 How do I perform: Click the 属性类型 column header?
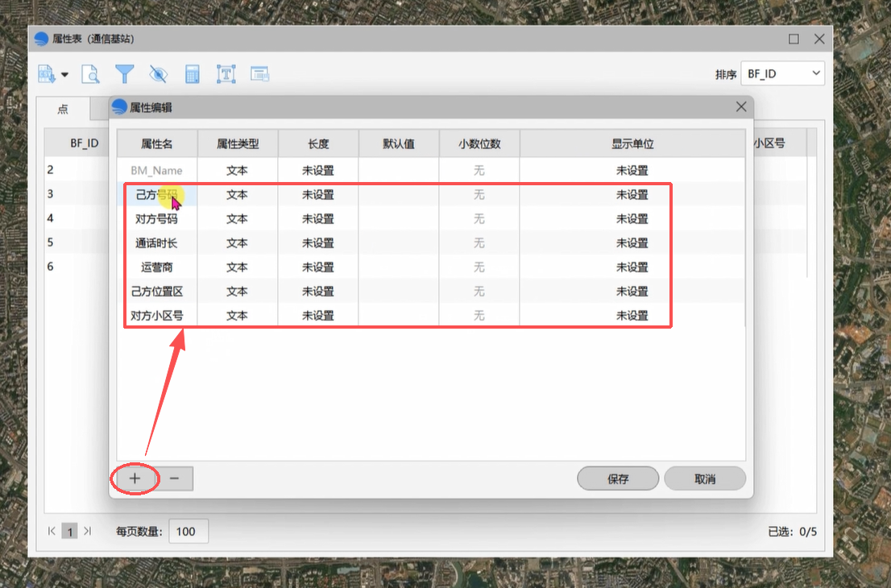[238, 143]
